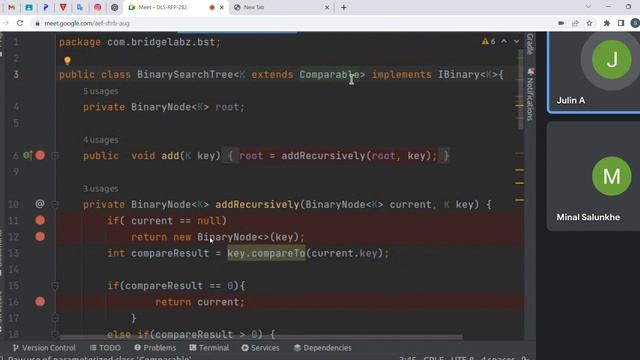This screenshot has height=360, width=640.
Task: Click the 4 usages hint above add
Action: (101, 140)
